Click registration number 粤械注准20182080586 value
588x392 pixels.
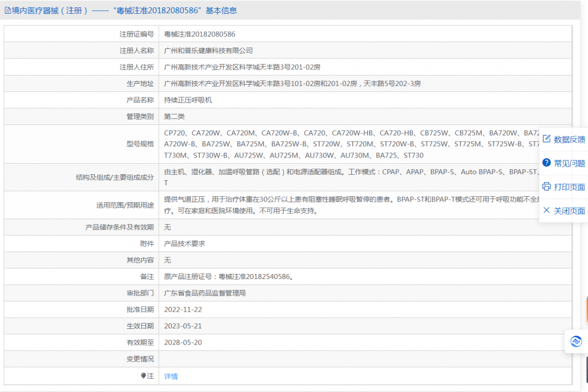199,34
